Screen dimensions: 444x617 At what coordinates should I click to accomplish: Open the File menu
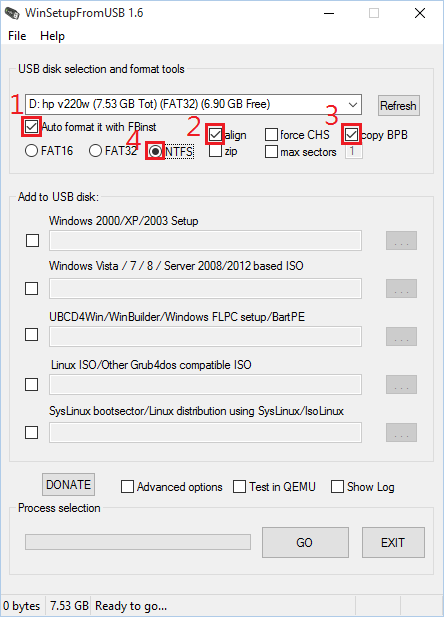pyautogui.click(x=17, y=36)
